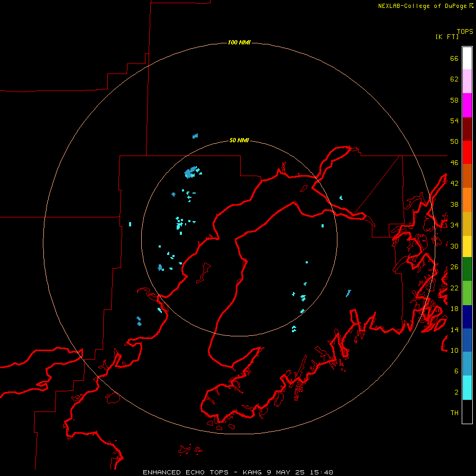Click the NEXLAB-College of DuPage credit text

click(422, 6)
